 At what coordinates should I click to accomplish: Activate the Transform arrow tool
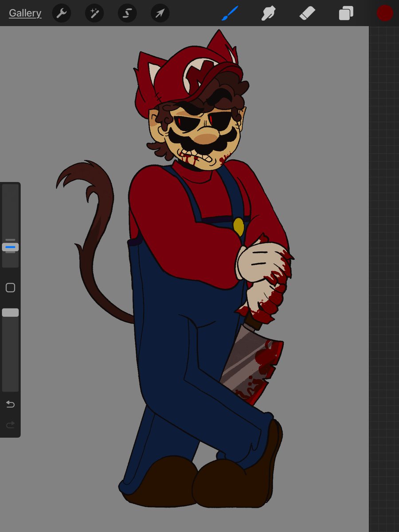[x=160, y=13]
